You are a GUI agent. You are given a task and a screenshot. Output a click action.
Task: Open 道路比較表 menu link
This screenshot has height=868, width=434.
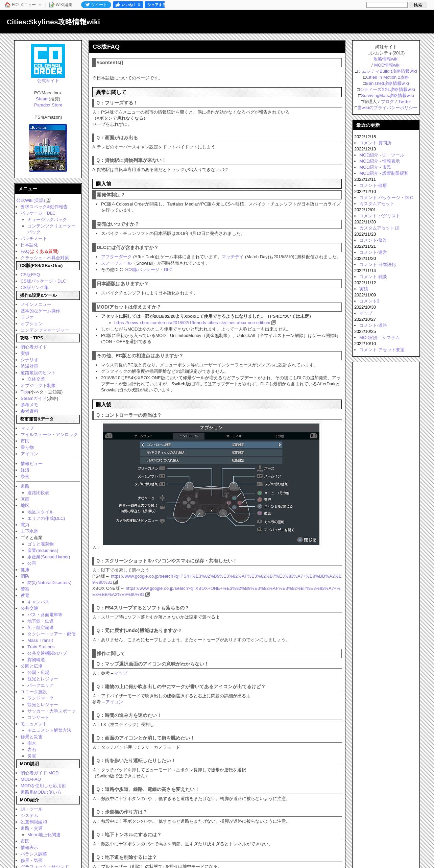(38, 492)
